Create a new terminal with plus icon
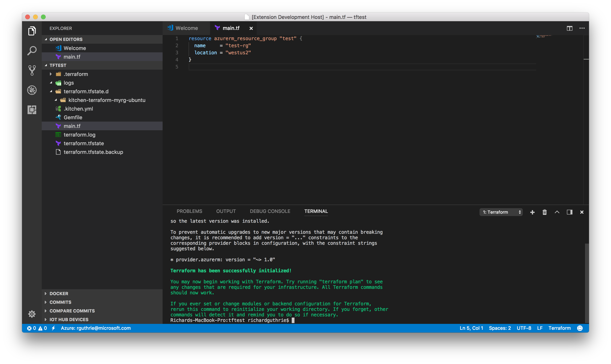 532,212
